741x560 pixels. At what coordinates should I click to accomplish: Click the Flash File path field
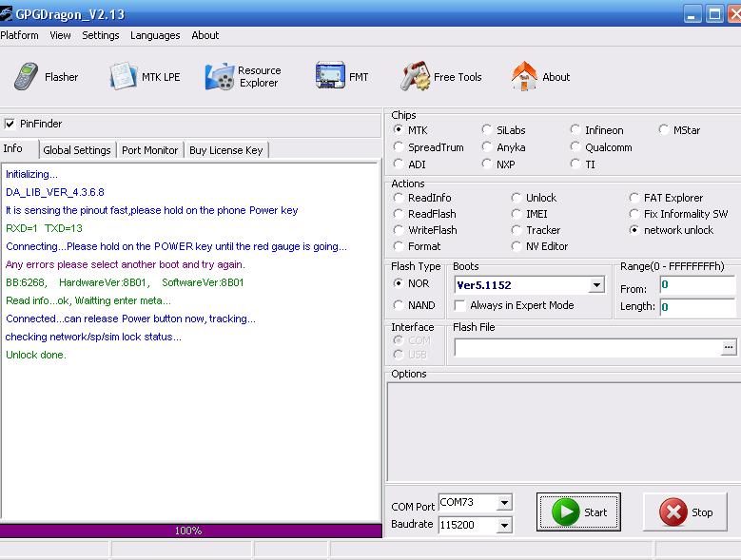click(588, 348)
